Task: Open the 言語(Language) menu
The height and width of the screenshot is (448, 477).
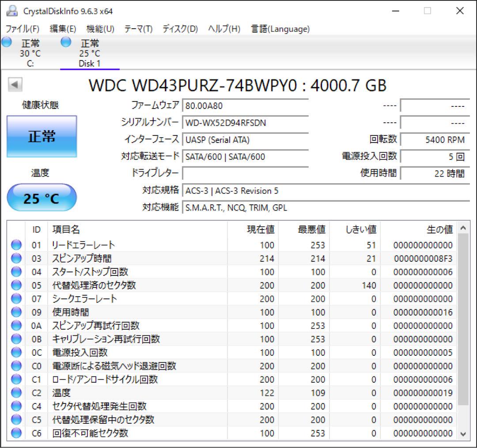Action: pyautogui.click(x=280, y=29)
